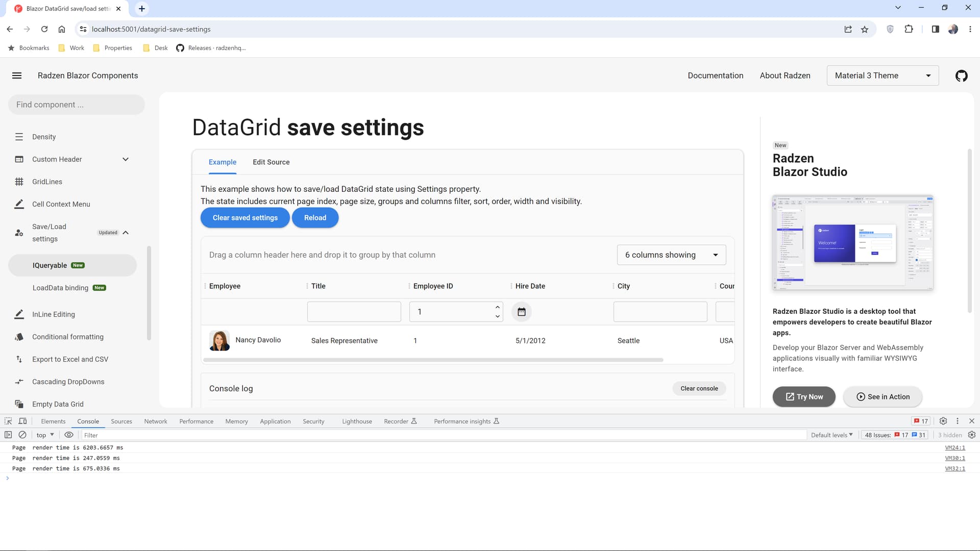Screen dimensions: 980x551
Task: Switch to the Example tab
Action: 223,162
